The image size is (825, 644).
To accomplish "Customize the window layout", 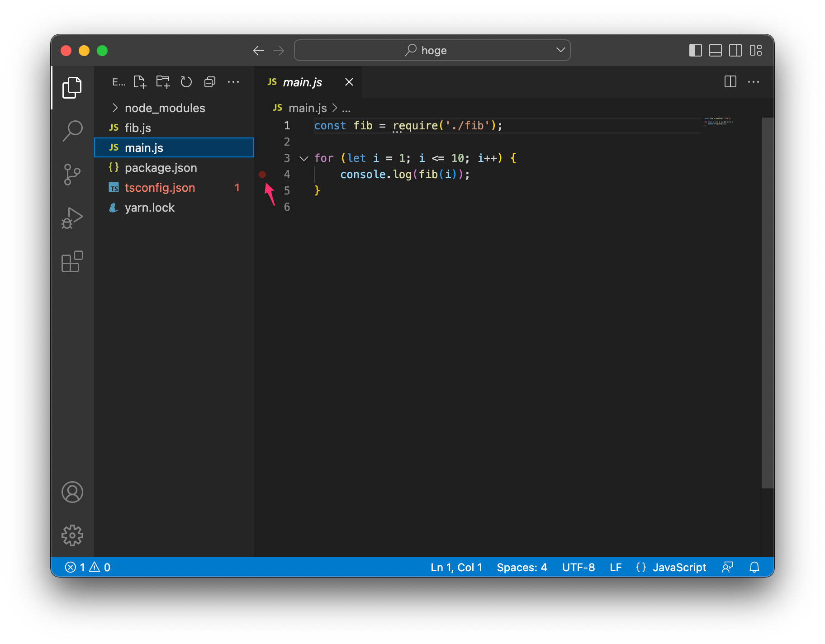I will point(756,50).
